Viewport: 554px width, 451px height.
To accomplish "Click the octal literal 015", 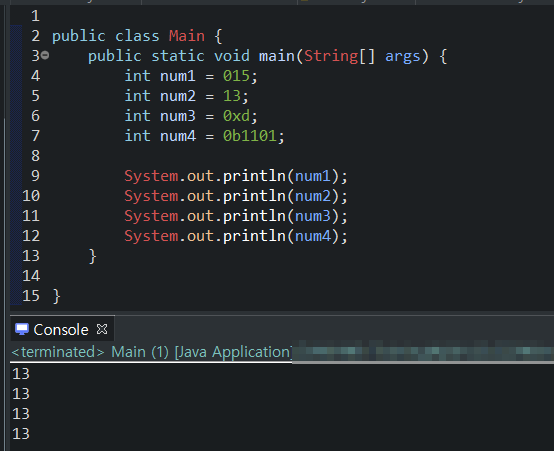I will click(236, 76).
